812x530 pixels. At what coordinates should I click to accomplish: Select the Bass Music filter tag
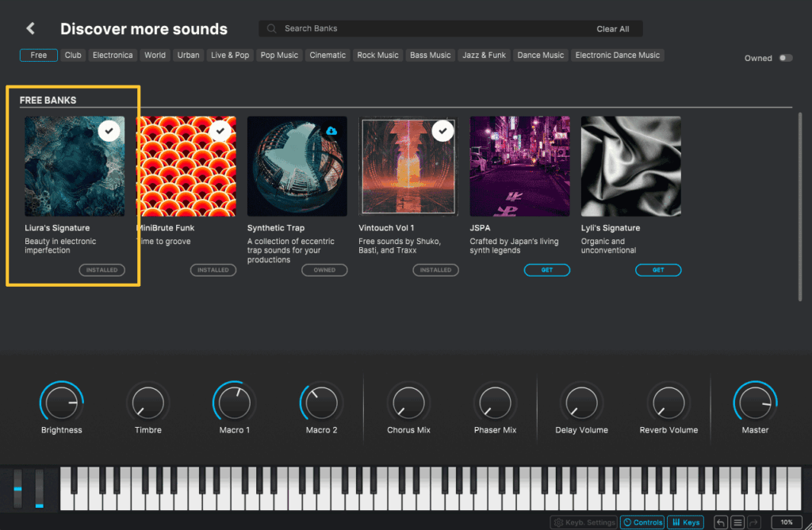coord(431,55)
